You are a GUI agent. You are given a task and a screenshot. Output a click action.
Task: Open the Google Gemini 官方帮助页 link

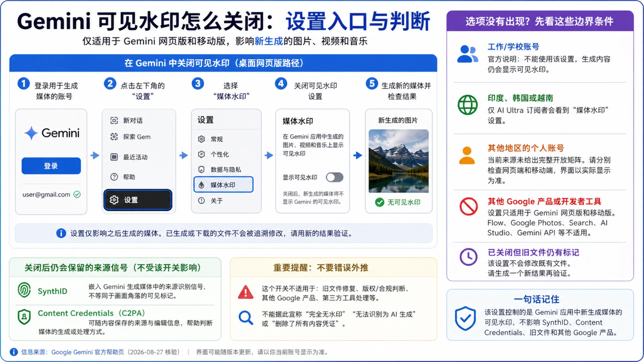click(88, 352)
